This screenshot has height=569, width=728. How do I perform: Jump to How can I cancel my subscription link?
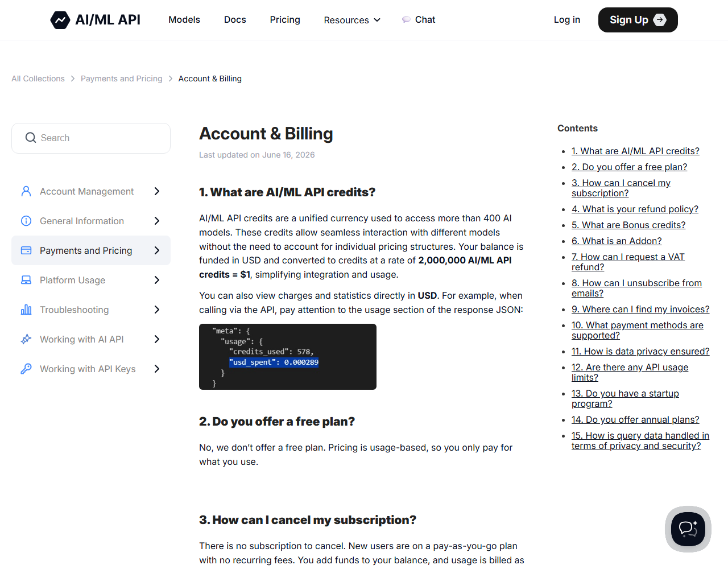pos(621,188)
